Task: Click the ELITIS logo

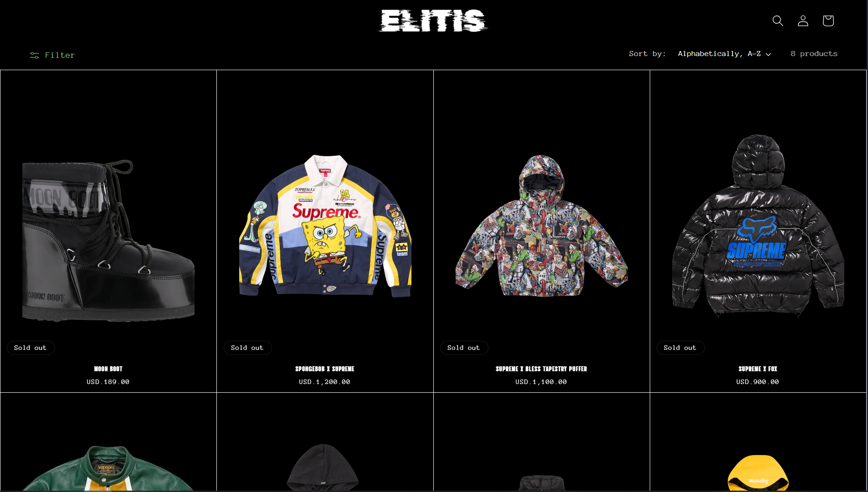Action: click(433, 20)
